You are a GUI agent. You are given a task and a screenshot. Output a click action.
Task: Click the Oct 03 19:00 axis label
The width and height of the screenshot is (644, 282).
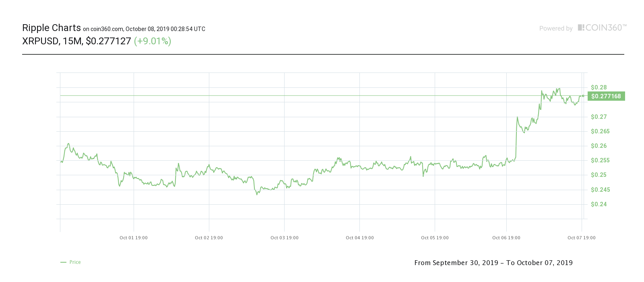285,238
